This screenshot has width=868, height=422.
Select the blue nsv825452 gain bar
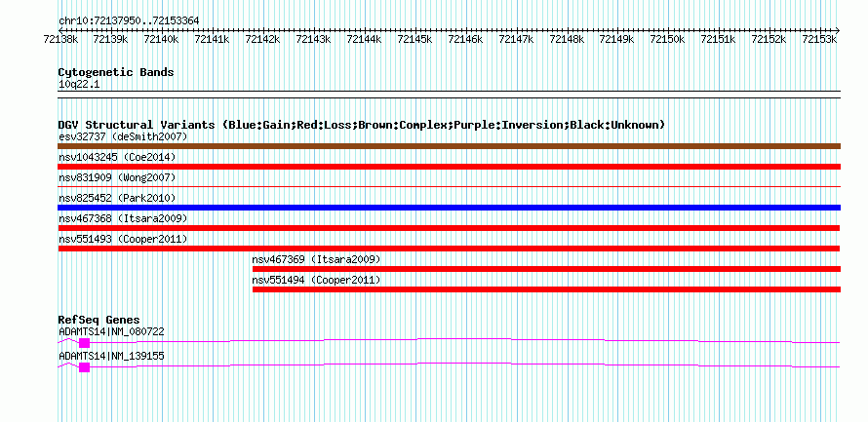point(449,208)
